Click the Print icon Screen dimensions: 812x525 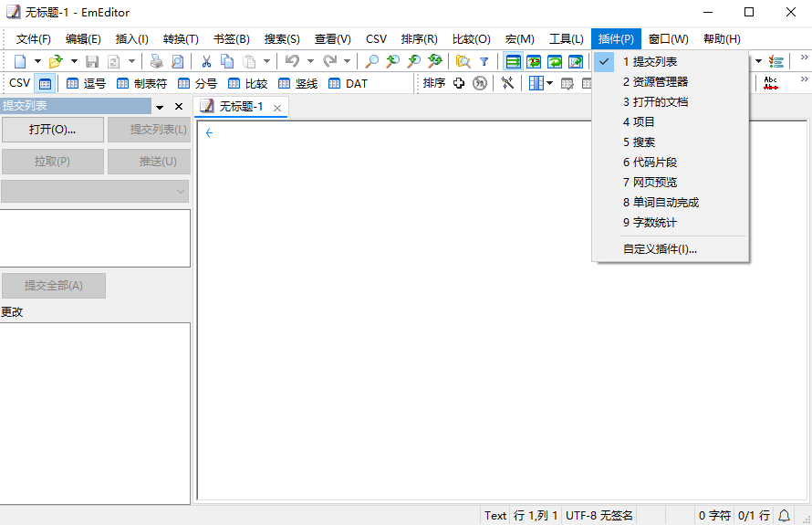tap(156, 62)
